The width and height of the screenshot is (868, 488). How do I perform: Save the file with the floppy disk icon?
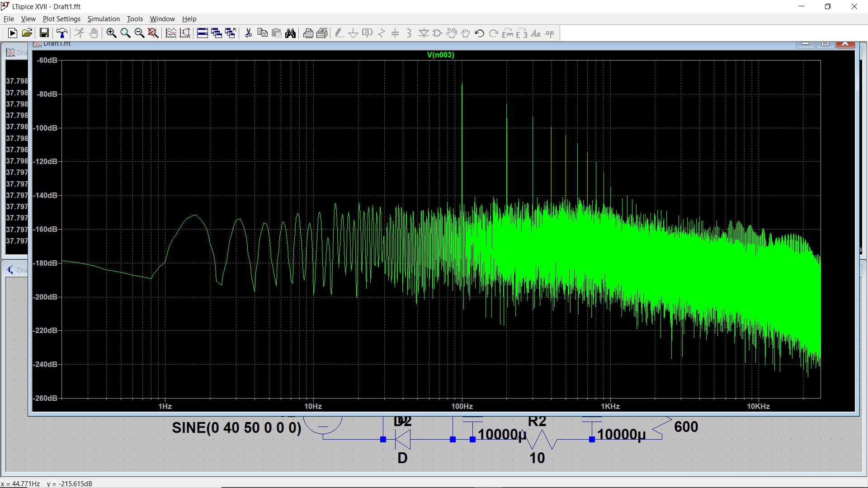pyautogui.click(x=44, y=33)
